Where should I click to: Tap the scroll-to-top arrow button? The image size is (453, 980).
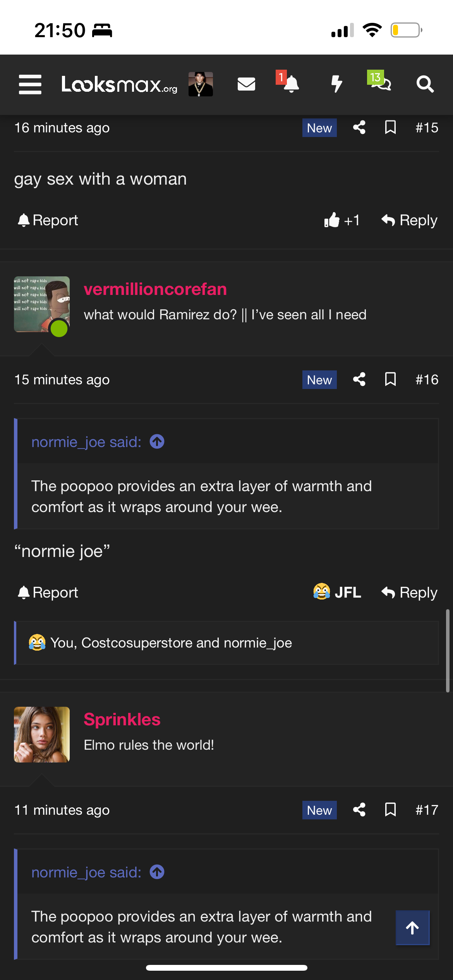412,928
